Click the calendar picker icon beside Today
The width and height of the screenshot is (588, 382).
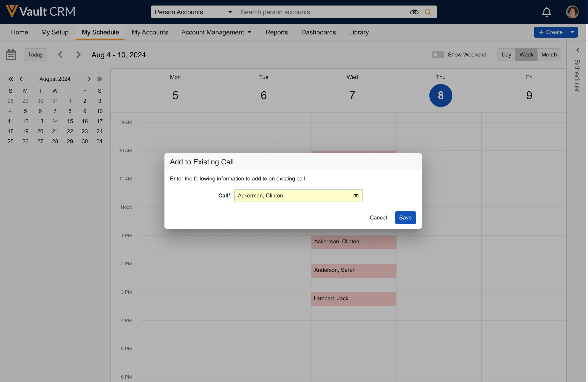[x=11, y=55]
